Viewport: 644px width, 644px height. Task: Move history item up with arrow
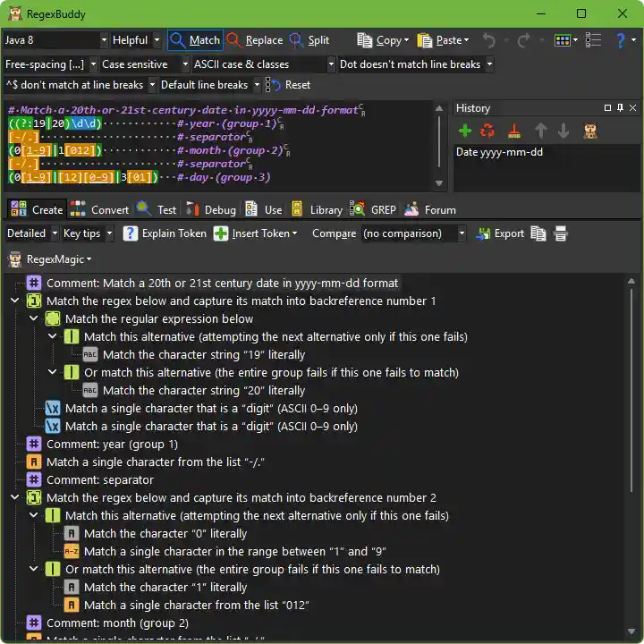(x=540, y=131)
